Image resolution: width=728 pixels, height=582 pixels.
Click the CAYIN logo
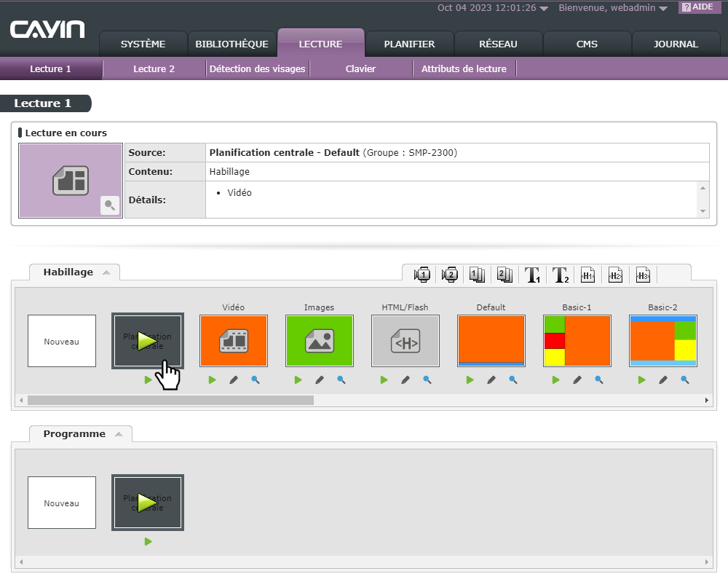coord(47,29)
